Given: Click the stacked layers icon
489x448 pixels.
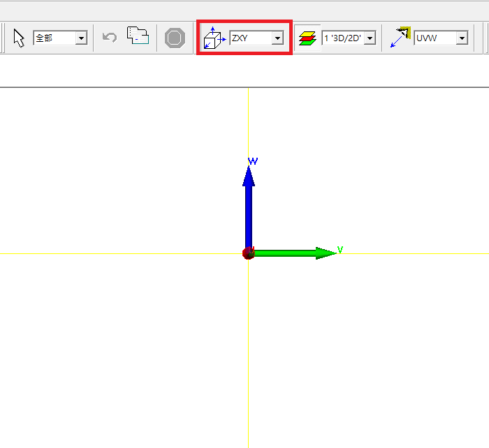Looking at the screenshot, I should coord(307,38).
